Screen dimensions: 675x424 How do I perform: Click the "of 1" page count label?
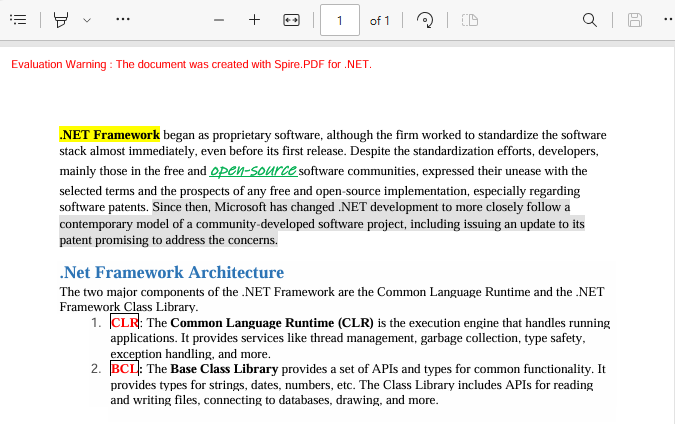pos(379,21)
